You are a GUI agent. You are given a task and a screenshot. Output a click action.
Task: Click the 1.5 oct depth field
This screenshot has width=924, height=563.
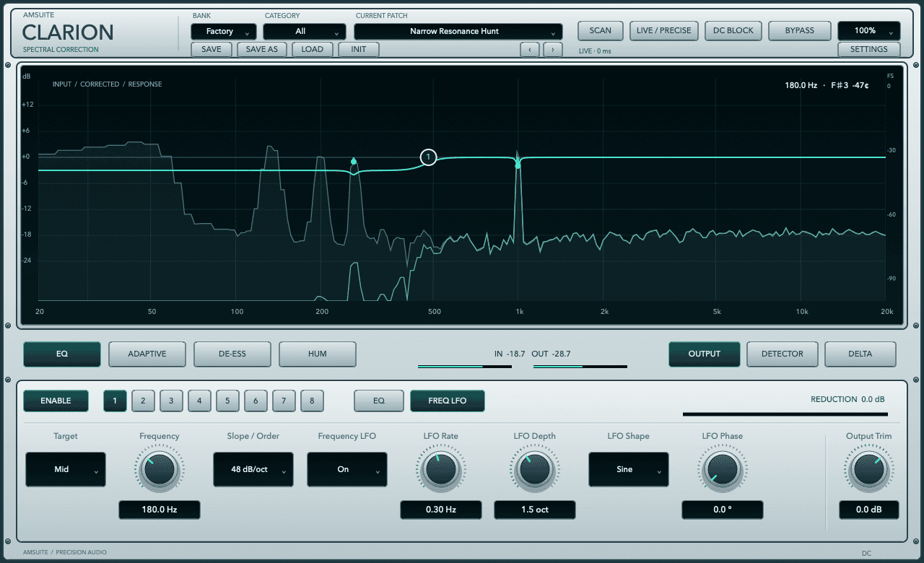(534, 510)
